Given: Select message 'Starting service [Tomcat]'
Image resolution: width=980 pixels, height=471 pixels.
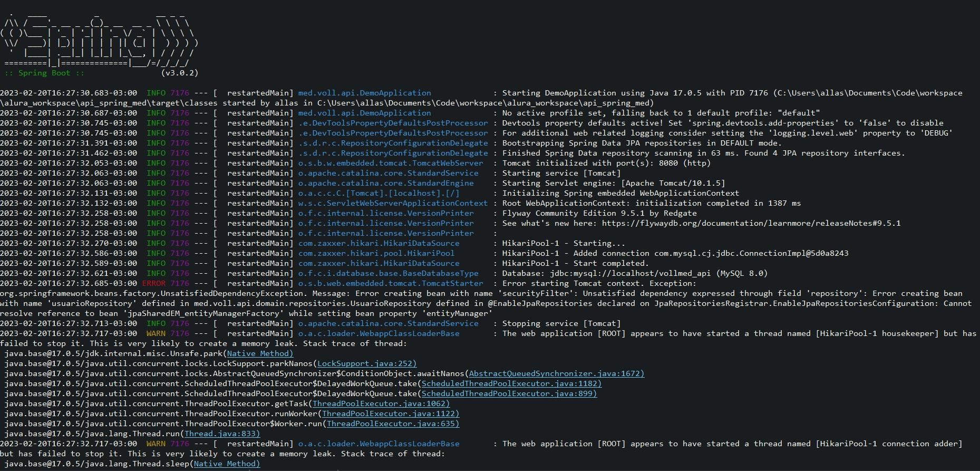Looking at the screenshot, I should 561,173.
